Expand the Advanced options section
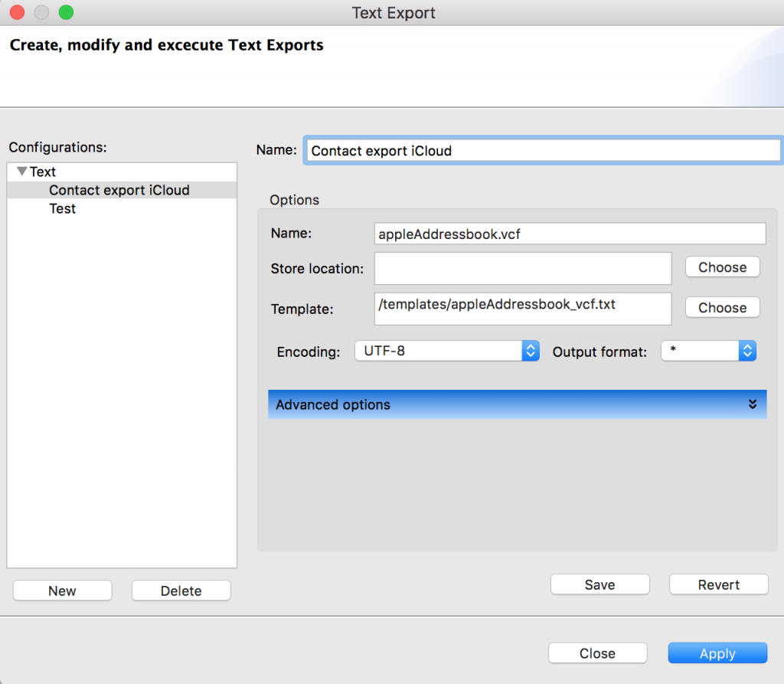784x684 pixels. 518,404
